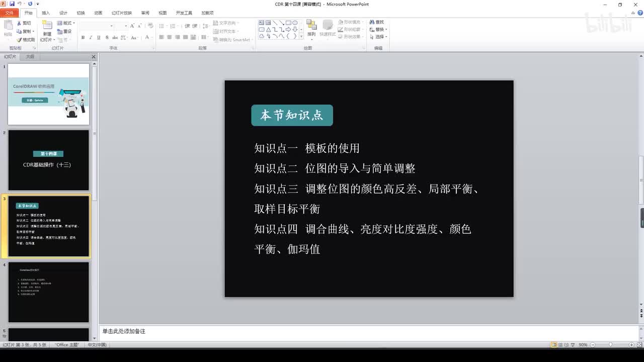Open the 替换 (Replace) dropdown
The height and width of the screenshot is (362, 644).
coord(378,30)
